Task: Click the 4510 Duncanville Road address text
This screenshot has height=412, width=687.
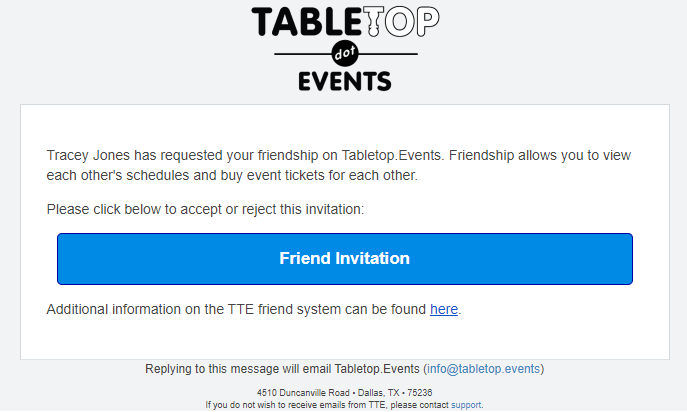Action: coord(303,393)
